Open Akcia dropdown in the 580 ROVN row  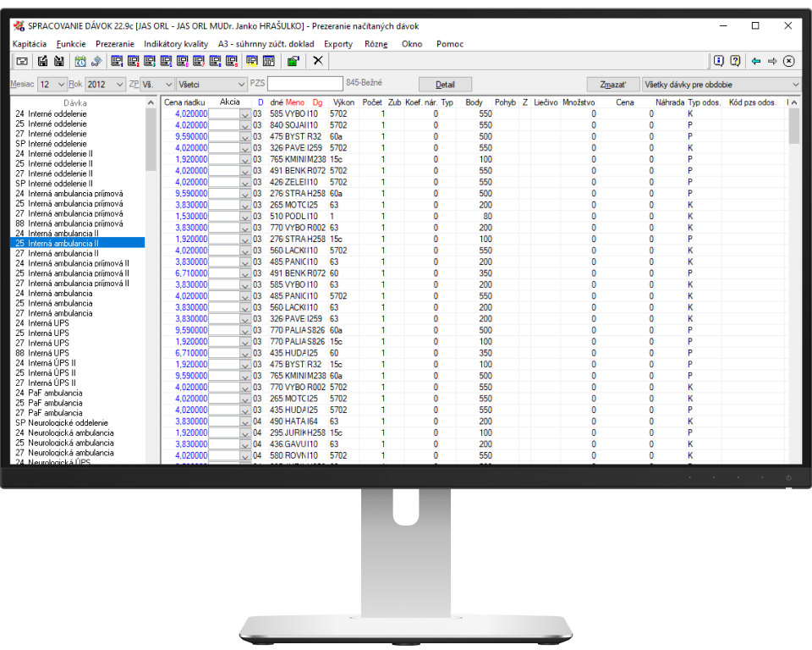point(245,456)
